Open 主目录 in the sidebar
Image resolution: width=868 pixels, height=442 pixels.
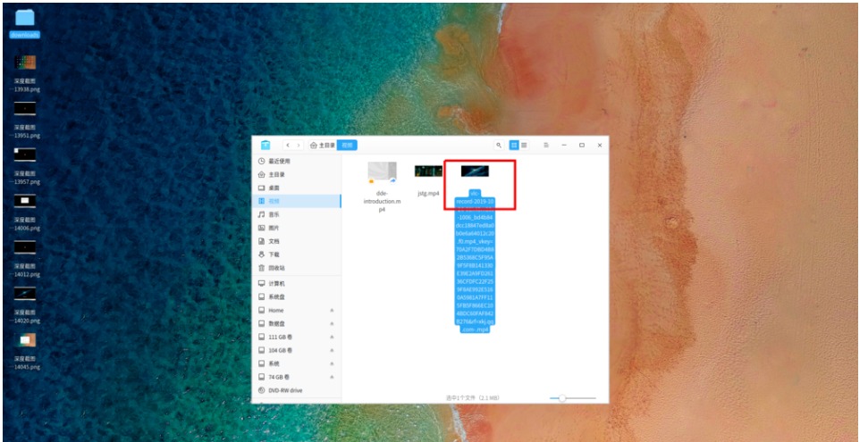[x=297, y=174]
